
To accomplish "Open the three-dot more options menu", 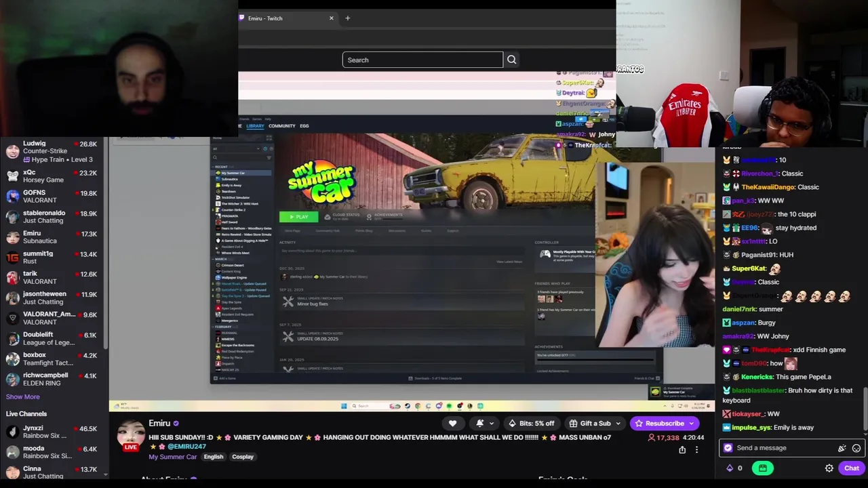I will pos(696,449).
